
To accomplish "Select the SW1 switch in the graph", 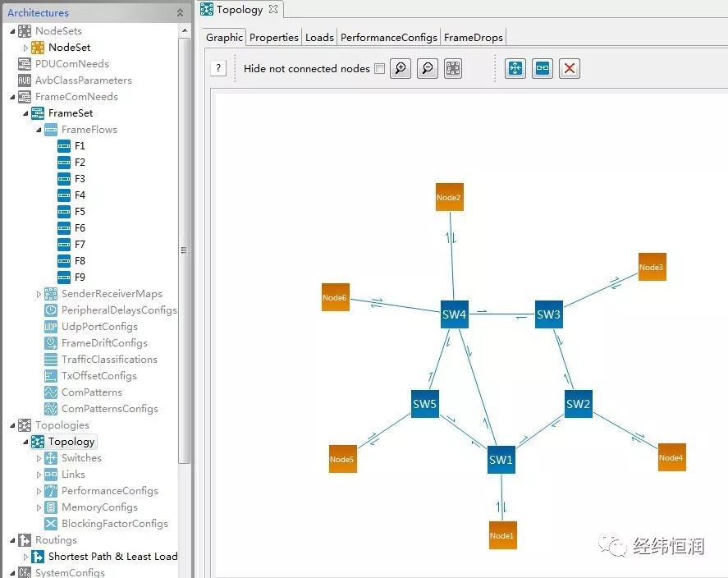I will pyautogui.click(x=501, y=460).
